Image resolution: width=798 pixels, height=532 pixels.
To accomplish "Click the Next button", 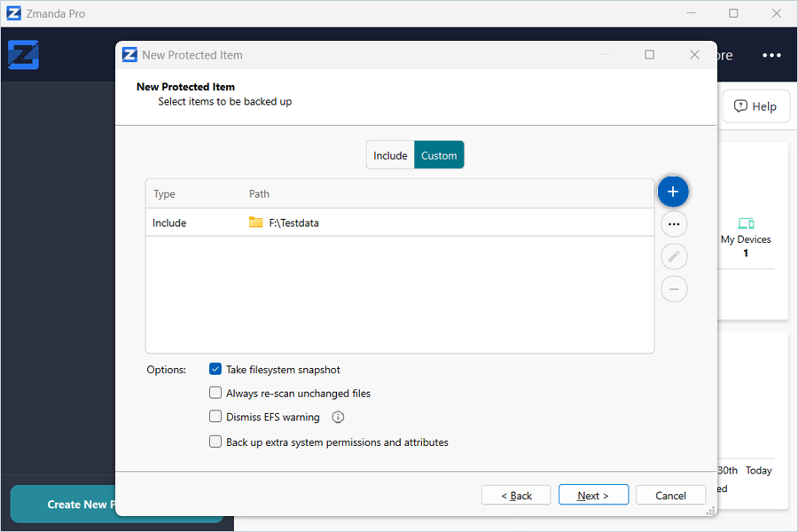I will pos(593,496).
